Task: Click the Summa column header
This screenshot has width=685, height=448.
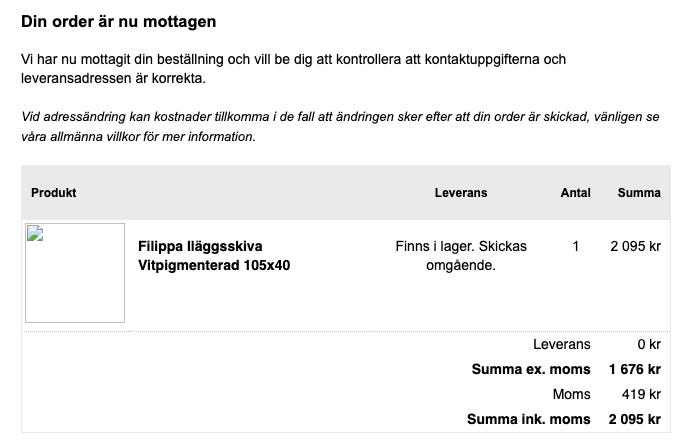Action: tap(639, 192)
